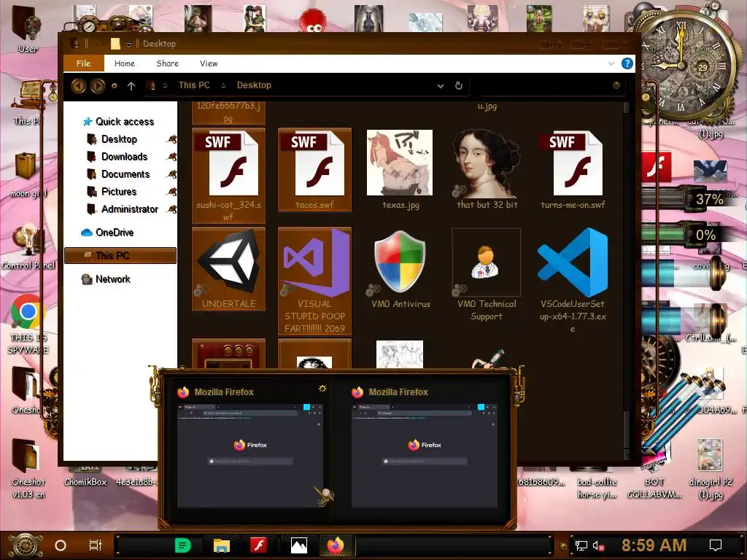Viewport: 747px width, 560px height.
Task: Open Cortana search circle on taskbar
Action: coord(61,545)
